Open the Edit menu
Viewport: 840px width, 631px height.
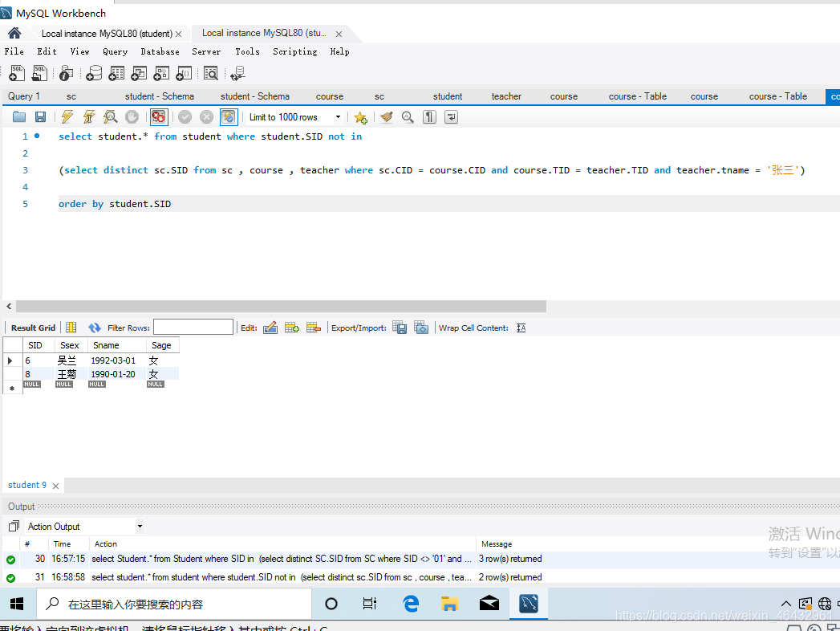pyautogui.click(x=47, y=51)
